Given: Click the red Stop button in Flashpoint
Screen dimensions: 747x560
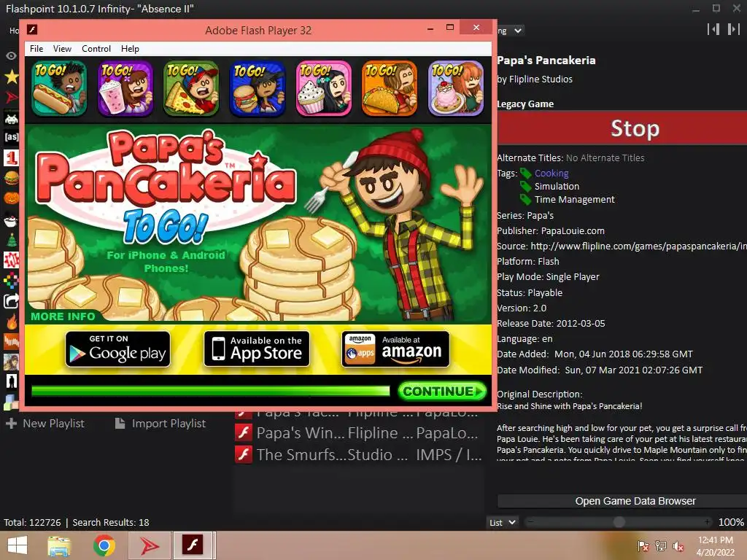Looking at the screenshot, I should pyautogui.click(x=622, y=128).
